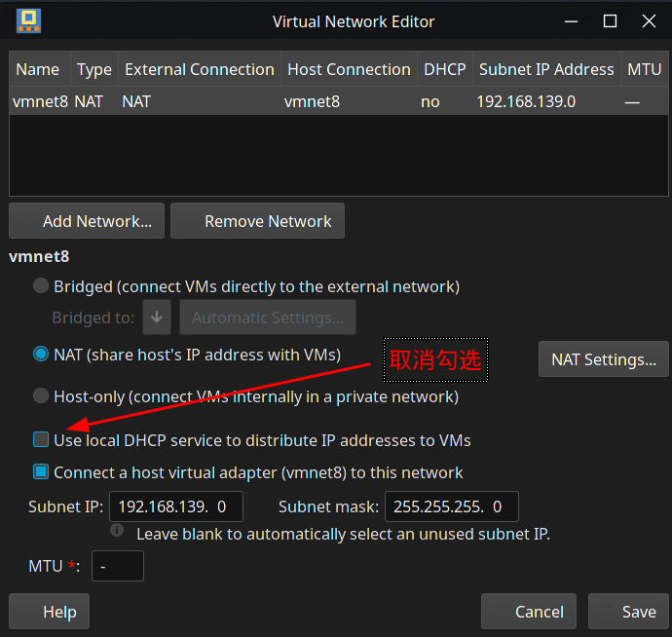Minimize the Virtual Network Editor window
Image resolution: width=672 pixels, height=637 pixels.
(x=571, y=21)
